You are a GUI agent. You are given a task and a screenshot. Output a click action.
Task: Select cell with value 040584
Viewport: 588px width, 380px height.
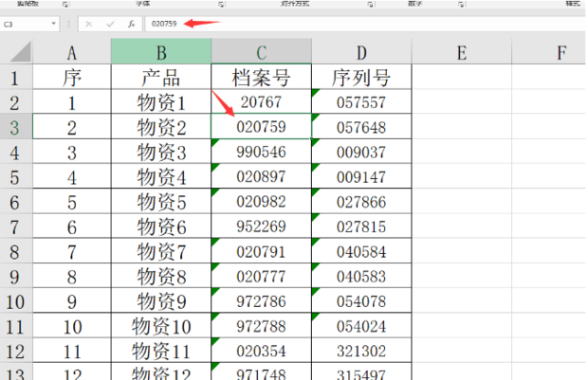[361, 251]
